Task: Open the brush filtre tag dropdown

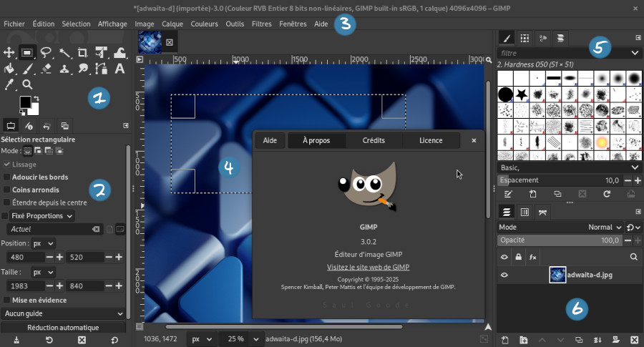Action: [x=635, y=53]
